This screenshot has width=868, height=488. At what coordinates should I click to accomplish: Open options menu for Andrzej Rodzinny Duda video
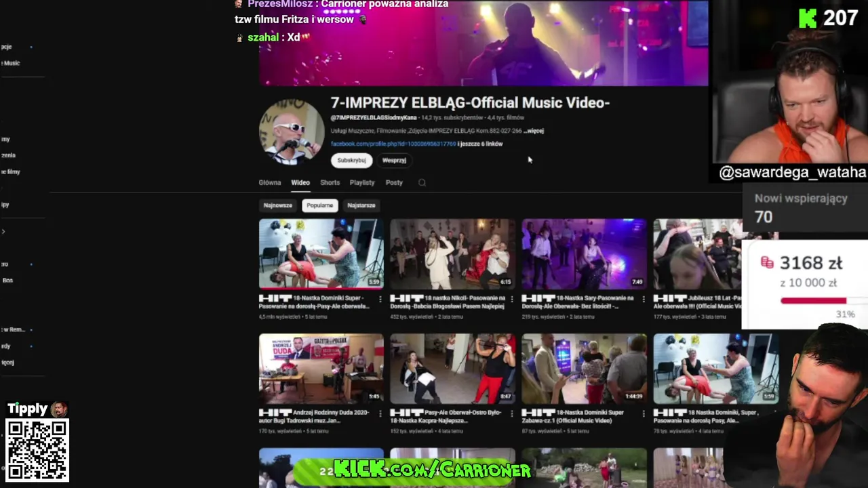[x=380, y=413]
